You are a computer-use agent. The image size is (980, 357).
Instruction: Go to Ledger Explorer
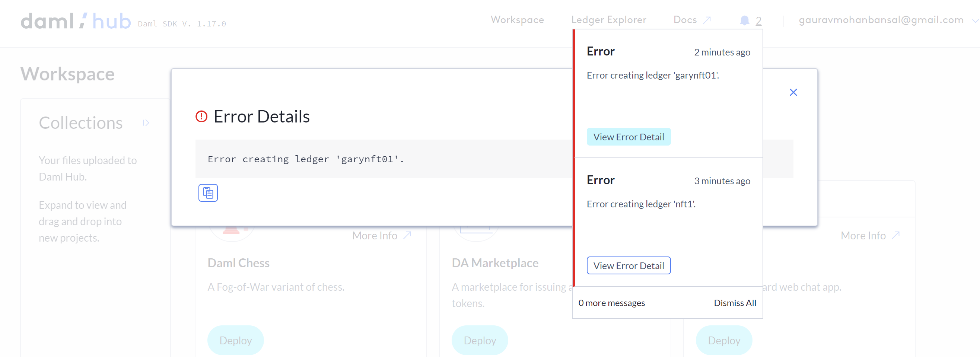(608, 20)
